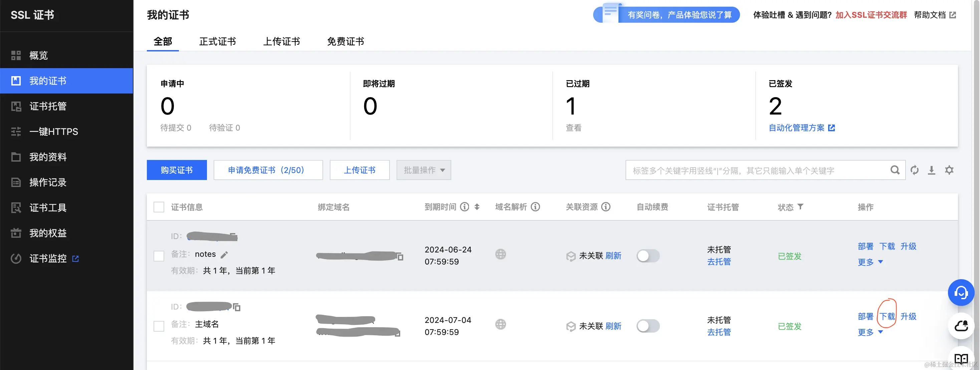Open the customer service headset button
Image resolution: width=980 pixels, height=370 pixels.
(x=961, y=293)
